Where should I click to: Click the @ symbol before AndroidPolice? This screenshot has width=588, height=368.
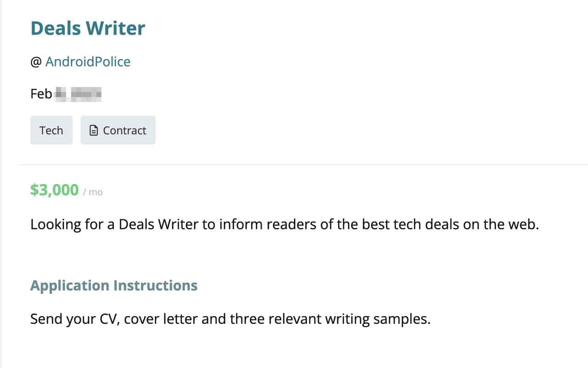coord(36,62)
